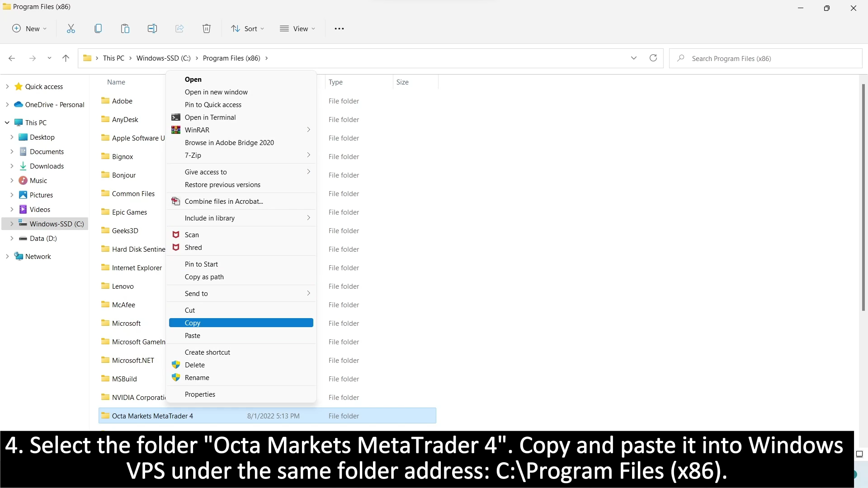The image size is (868, 488).
Task: Select the Cut icon in the toolbar
Action: pos(71,28)
